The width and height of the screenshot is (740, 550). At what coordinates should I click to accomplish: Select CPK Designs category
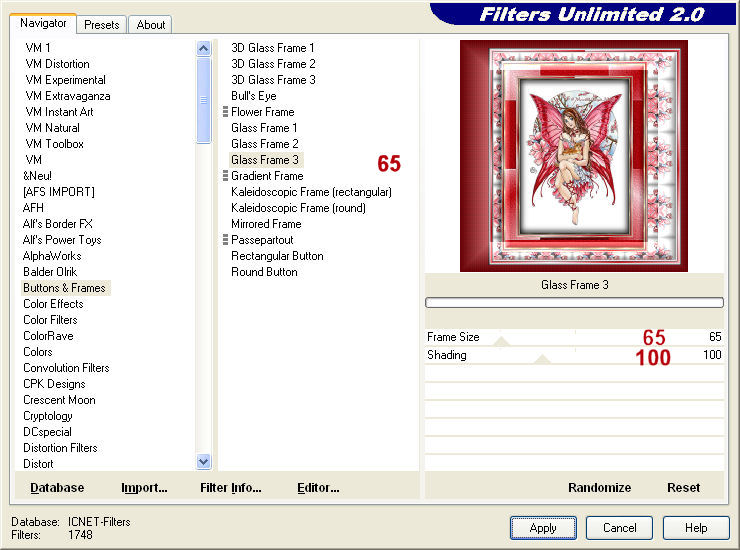[x=54, y=384]
